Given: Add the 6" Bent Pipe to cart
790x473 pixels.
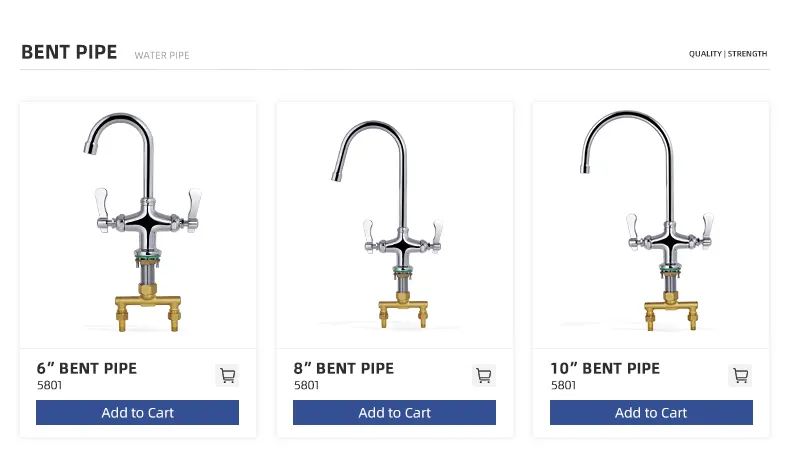Looking at the screenshot, I should (x=137, y=413).
